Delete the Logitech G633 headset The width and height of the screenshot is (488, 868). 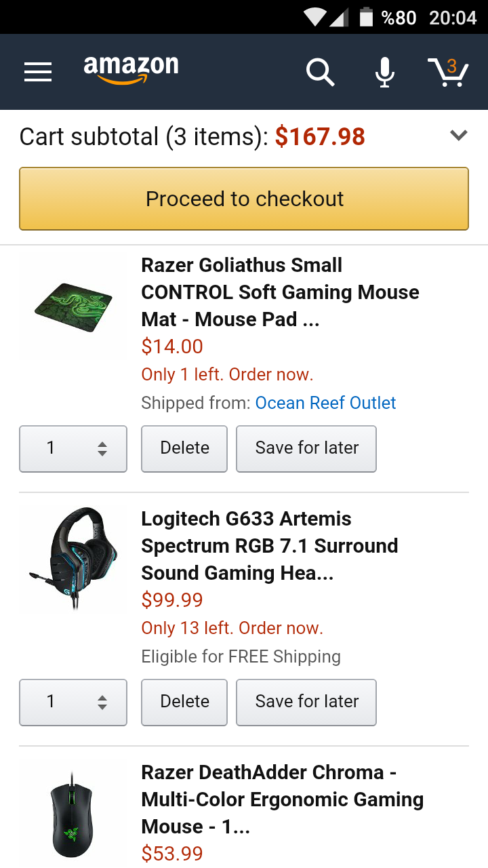pyautogui.click(x=184, y=702)
